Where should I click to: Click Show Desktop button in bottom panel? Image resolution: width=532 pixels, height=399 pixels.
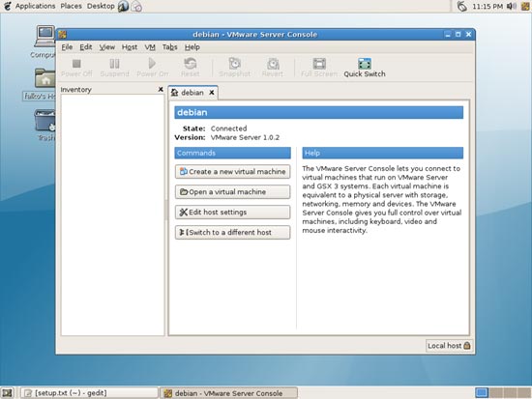point(7,393)
